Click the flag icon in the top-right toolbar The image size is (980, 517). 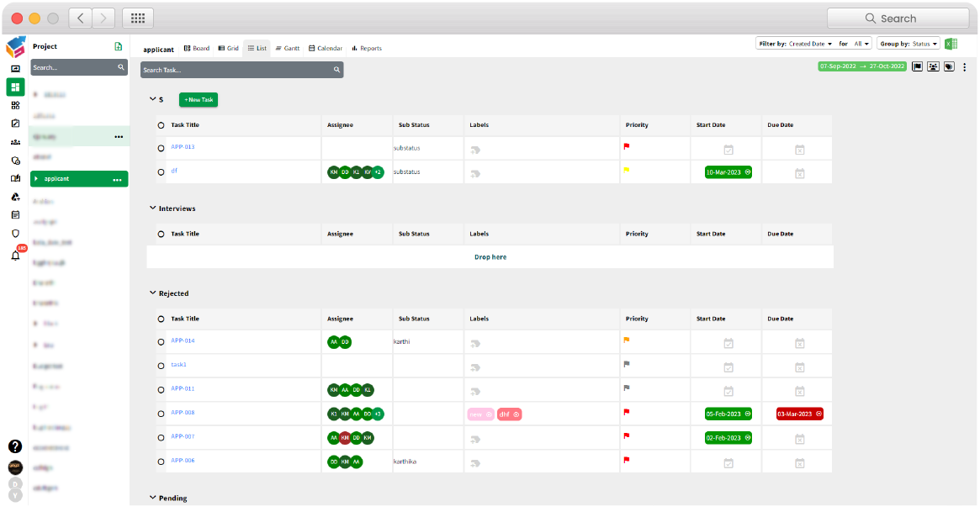917,66
